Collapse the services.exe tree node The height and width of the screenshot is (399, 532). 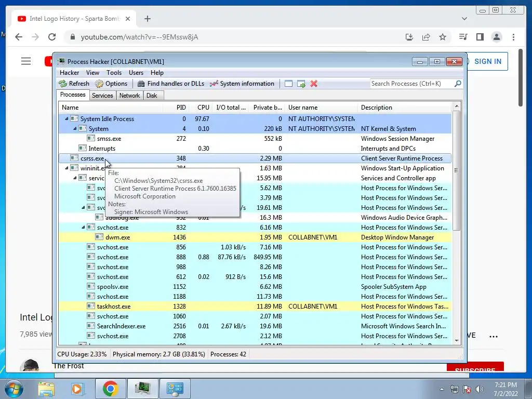coord(75,178)
